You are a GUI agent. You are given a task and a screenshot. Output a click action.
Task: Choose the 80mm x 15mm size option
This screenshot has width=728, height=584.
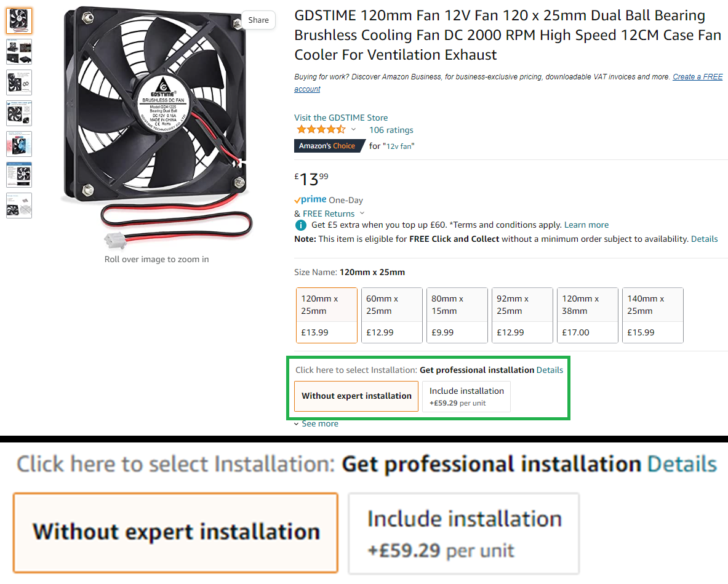(x=457, y=315)
